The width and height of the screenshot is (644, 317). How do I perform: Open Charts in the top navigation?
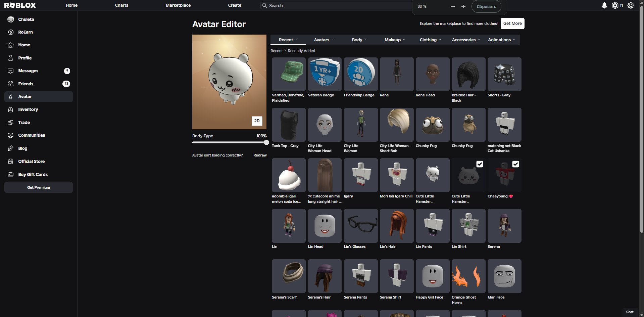(121, 5)
